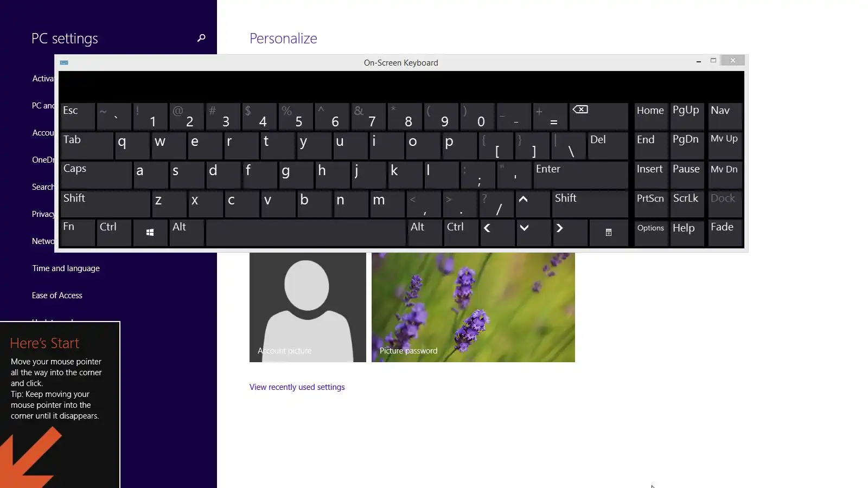Click the Mv Up key
Screen dimensions: 868x488
coord(725,145)
